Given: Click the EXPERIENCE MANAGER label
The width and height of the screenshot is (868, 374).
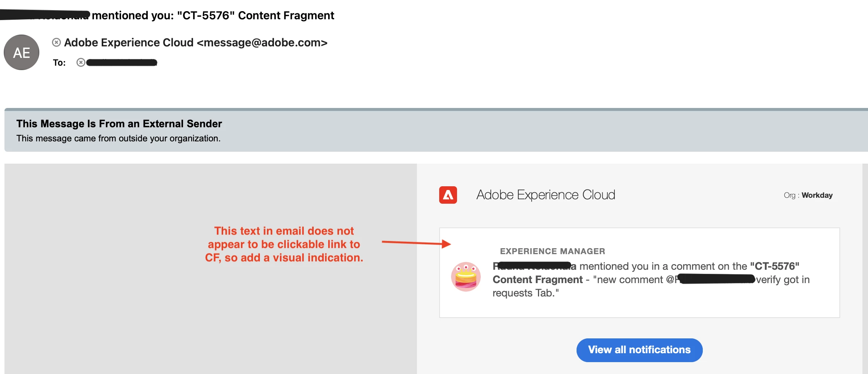Looking at the screenshot, I should [552, 251].
